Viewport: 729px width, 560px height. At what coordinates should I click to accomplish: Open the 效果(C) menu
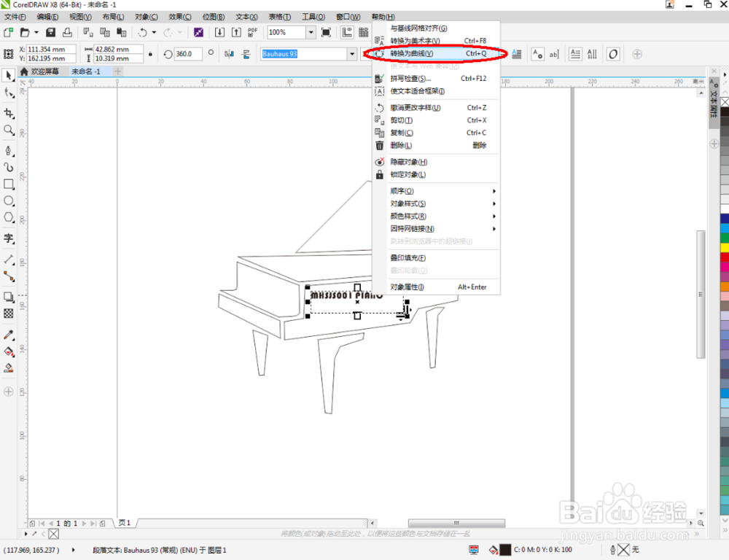point(180,17)
